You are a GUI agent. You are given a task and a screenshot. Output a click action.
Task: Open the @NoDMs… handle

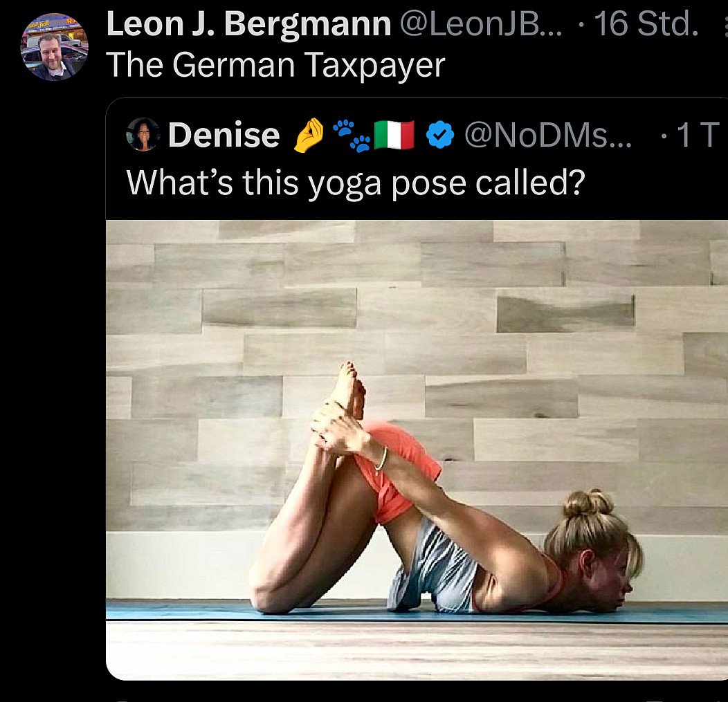point(547,135)
